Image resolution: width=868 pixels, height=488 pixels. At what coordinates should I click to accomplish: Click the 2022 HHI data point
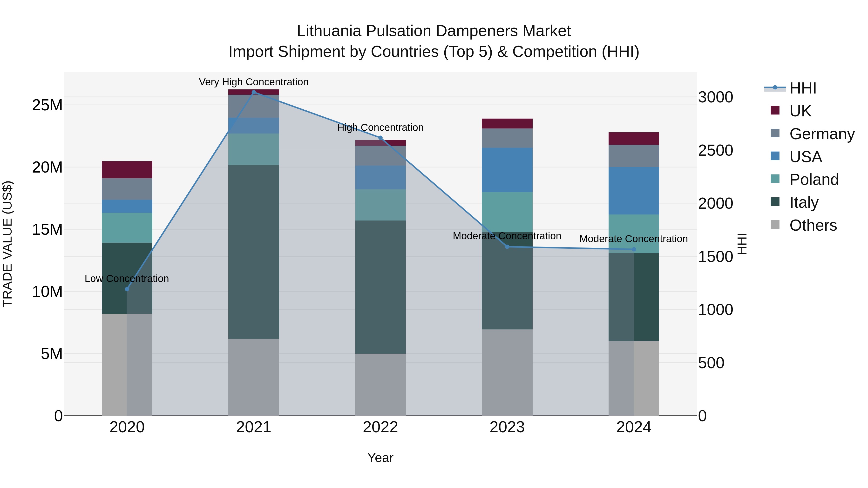(x=380, y=138)
